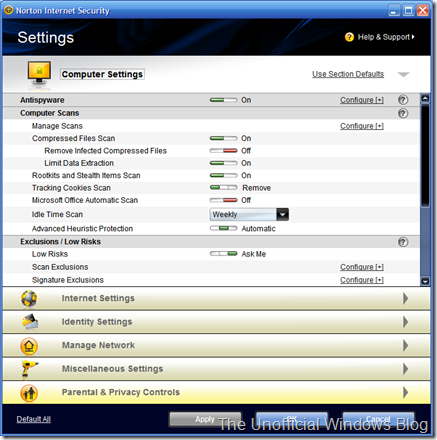Click Configure link for Antispyware

[362, 100]
